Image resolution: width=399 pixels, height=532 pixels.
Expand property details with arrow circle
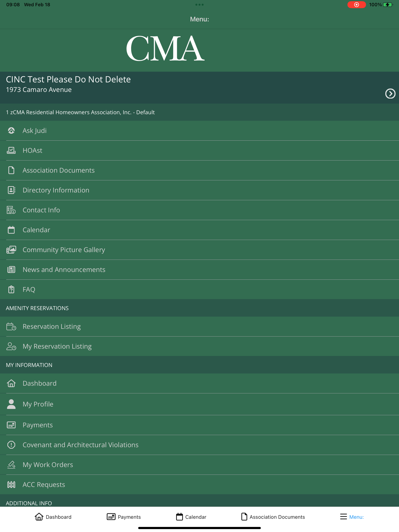point(390,93)
